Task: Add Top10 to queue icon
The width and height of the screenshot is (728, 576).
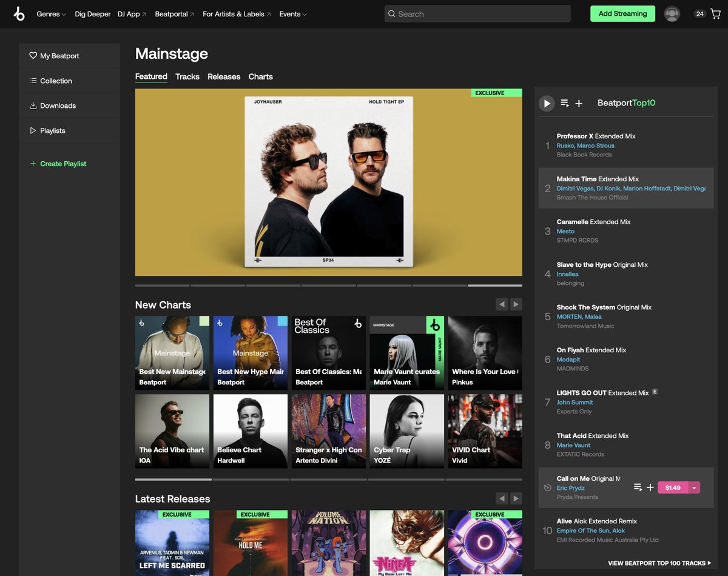Action: pos(564,103)
